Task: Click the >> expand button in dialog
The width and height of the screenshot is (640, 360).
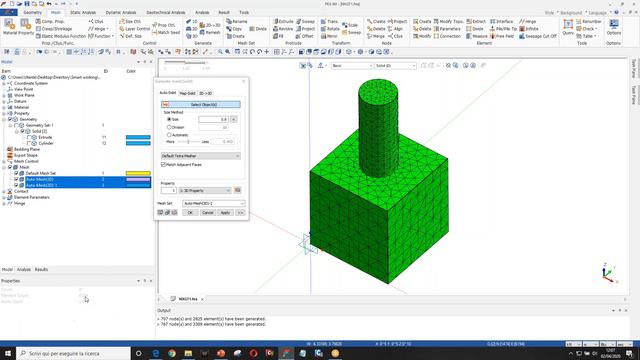Action: pos(240,213)
